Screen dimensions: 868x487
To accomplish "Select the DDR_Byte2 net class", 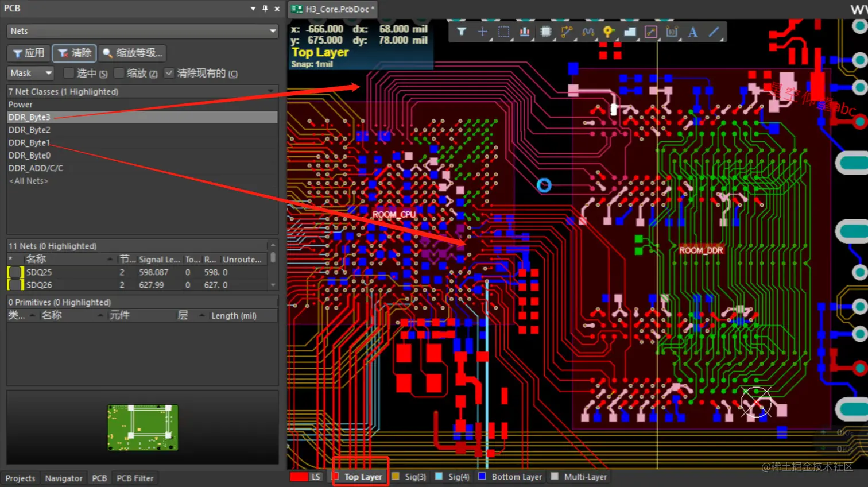I will pyautogui.click(x=142, y=130).
